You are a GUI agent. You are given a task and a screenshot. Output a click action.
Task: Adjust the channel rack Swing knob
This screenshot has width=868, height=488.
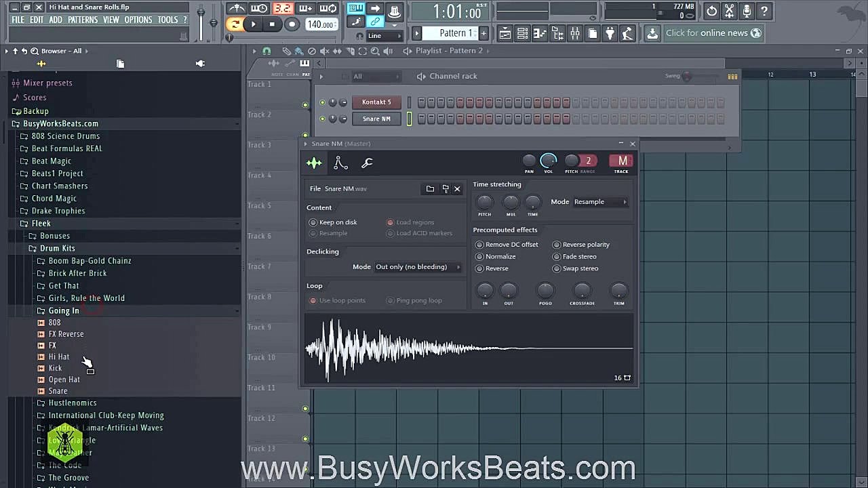(687, 76)
